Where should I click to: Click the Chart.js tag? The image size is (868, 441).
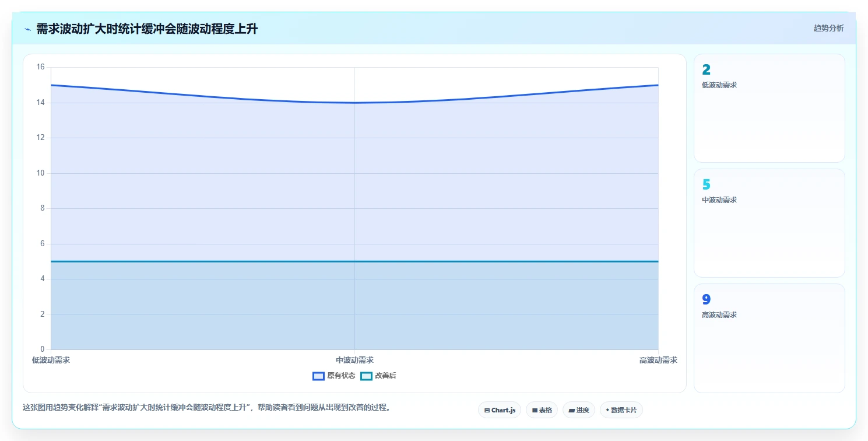[x=500, y=410]
